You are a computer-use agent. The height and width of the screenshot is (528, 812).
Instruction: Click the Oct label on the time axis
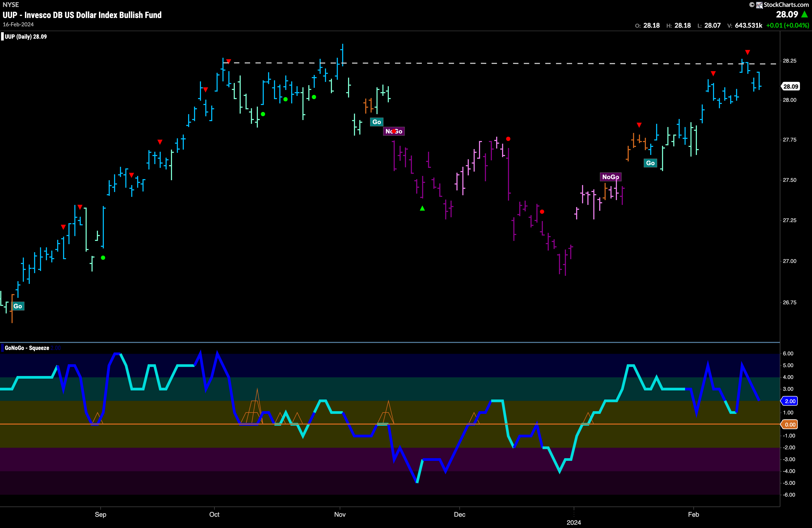coord(214,515)
